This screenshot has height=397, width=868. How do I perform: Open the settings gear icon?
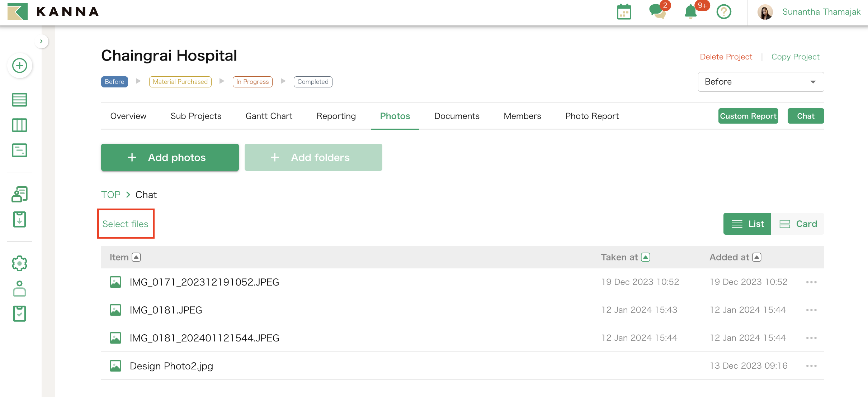tap(19, 263)
